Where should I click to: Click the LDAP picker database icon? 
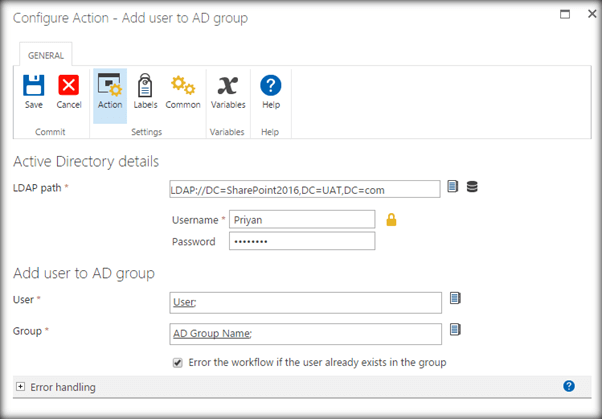pos(472,187)
